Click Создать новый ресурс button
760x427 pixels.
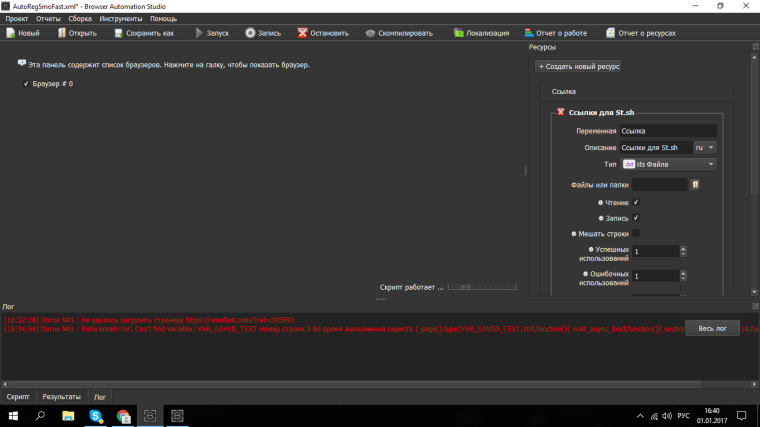pos(579,66)
